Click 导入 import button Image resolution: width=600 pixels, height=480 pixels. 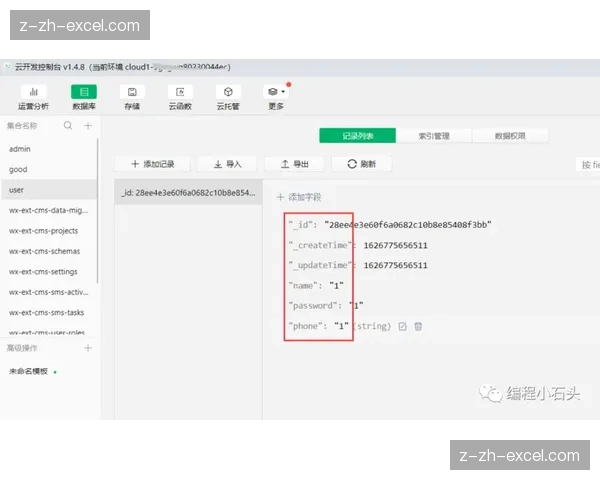(x=227, y=164)
